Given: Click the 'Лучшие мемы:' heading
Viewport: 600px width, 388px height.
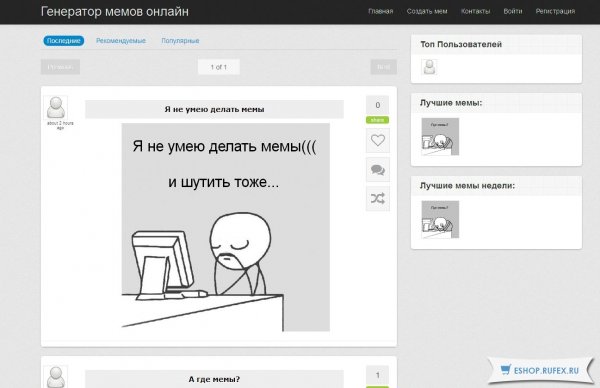Looking at the screenshot, I should tap(451, 103).
